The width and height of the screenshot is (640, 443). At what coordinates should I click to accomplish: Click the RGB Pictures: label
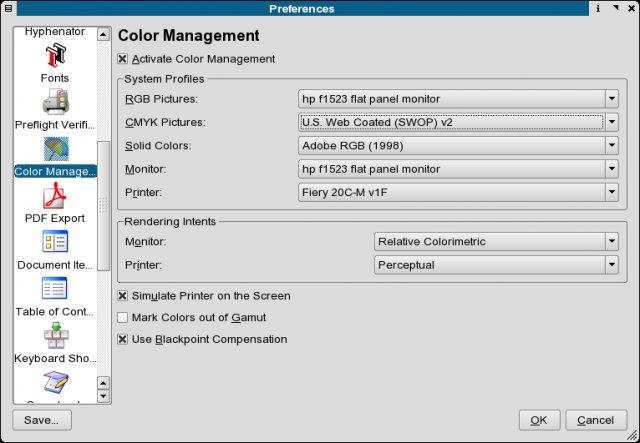161,99
